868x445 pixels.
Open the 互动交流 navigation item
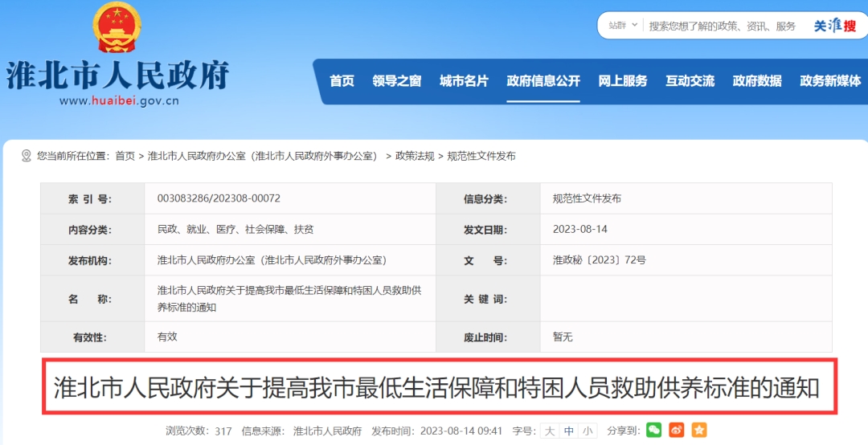690,81
